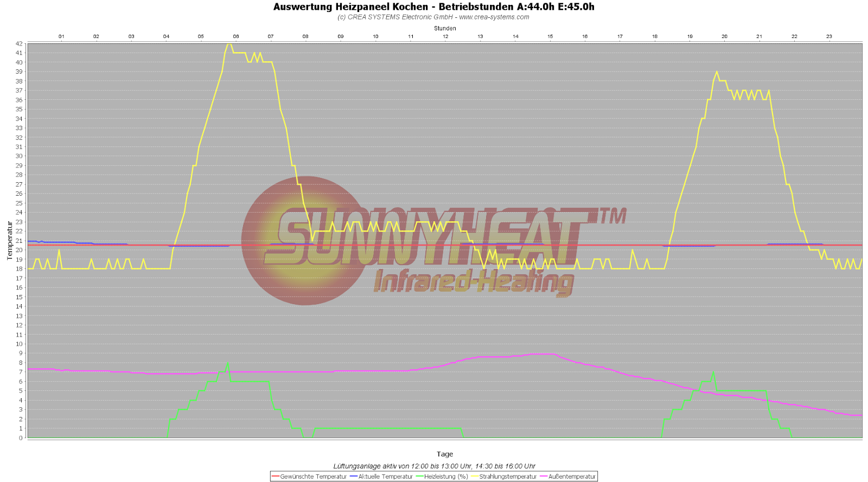Select 'Außentemperatur' legend entry
Viewport: 868px width, 482px height.
572,477
